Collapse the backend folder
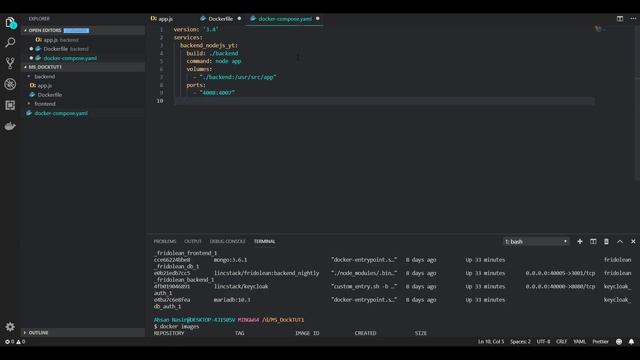Image resolution: width=640 pixels, height=360 pixels. coord(44,76)
